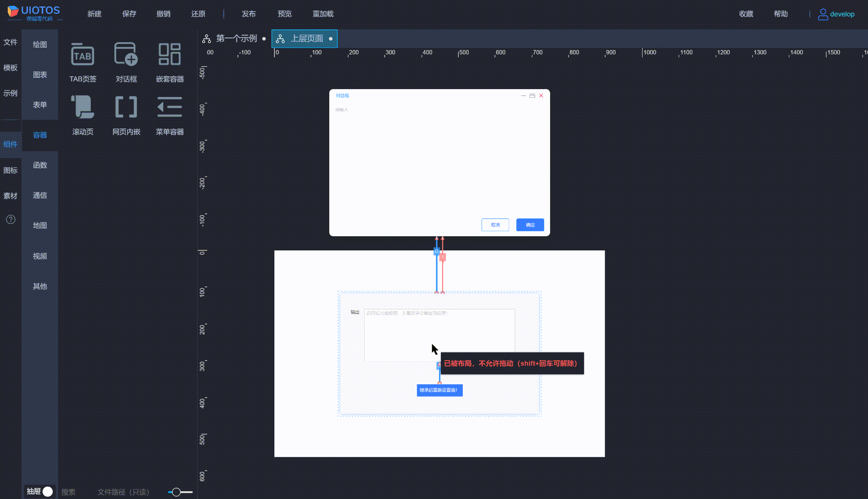The image size is (868, 499).
Task: Adjust the icon size slider handle
Action: click(176, 492)
